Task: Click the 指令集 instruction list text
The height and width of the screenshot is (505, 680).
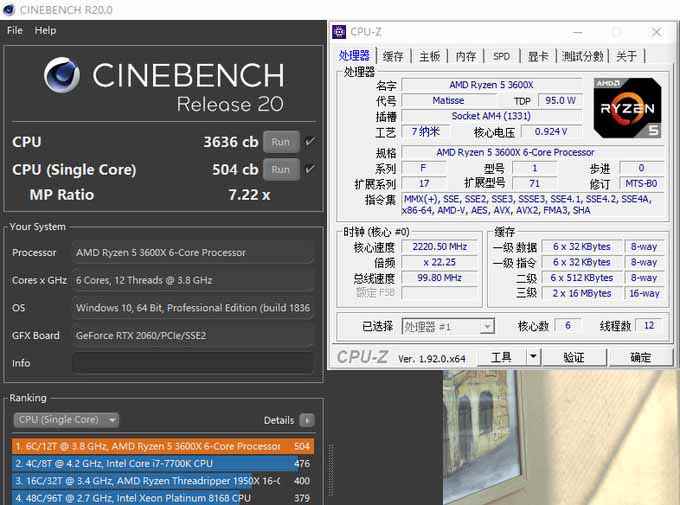Action: (x=533, y=205)
